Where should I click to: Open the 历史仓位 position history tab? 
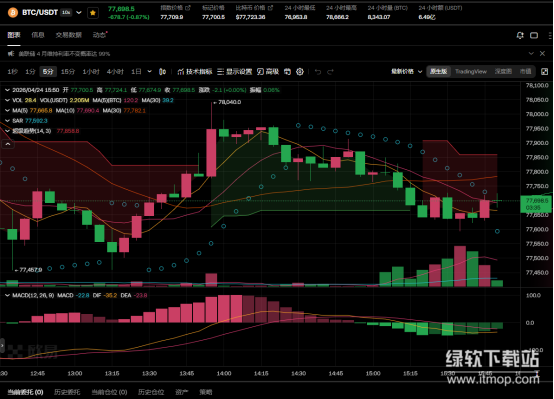151,392
